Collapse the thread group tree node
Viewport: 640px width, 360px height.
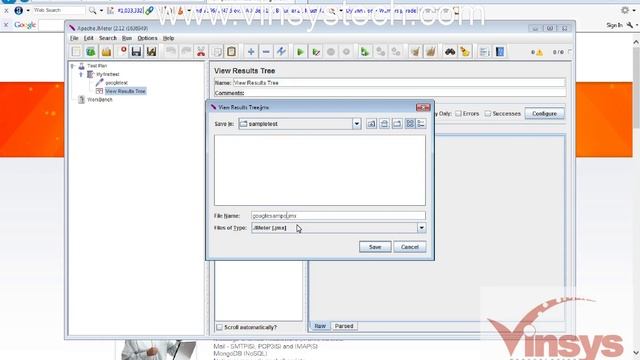pyautogui.click(x=81, y=74)
